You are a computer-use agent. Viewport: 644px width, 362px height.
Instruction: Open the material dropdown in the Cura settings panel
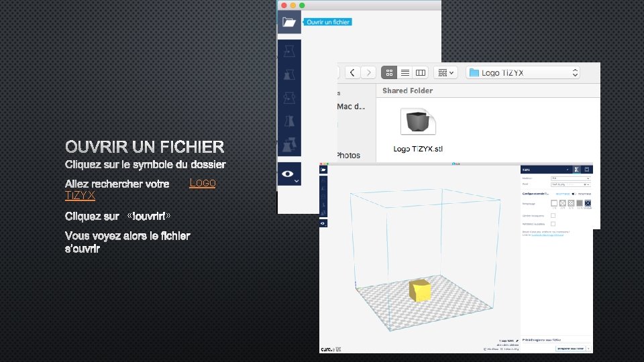coord(570,178)
